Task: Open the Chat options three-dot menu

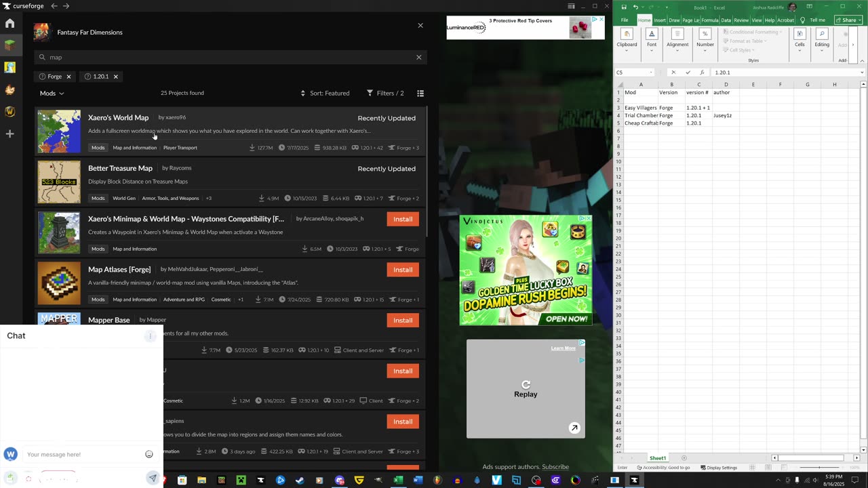Action: point(151,336)
